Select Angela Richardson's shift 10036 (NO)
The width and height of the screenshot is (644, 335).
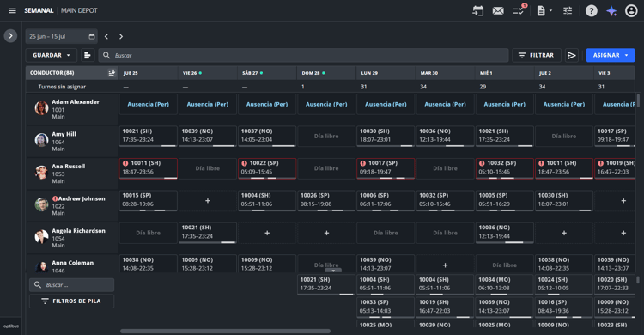[504, 233]
